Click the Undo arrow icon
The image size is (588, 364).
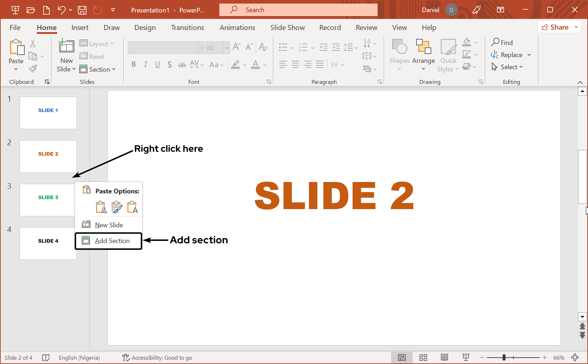(61, 10)
